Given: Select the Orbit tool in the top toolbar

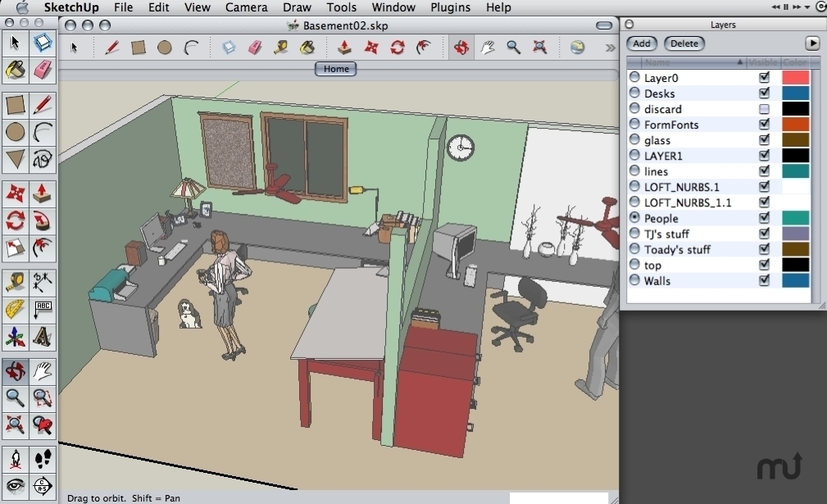Looking at the screenshot, I should click(461, 48).
